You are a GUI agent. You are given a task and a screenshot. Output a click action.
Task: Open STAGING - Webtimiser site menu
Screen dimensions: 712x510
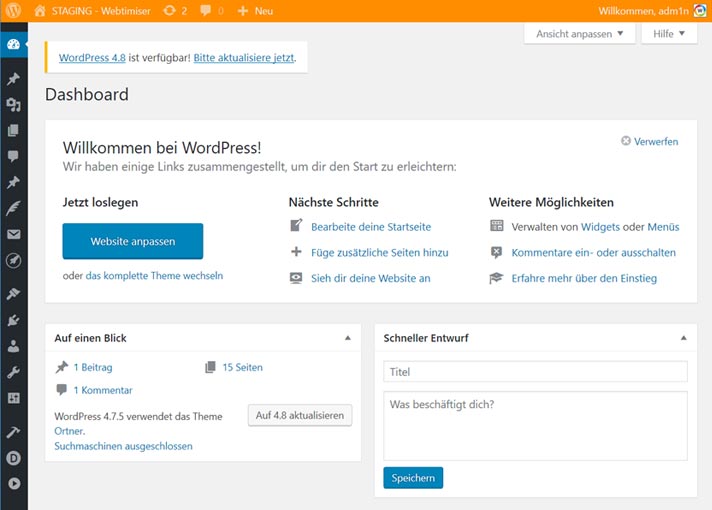92,10
